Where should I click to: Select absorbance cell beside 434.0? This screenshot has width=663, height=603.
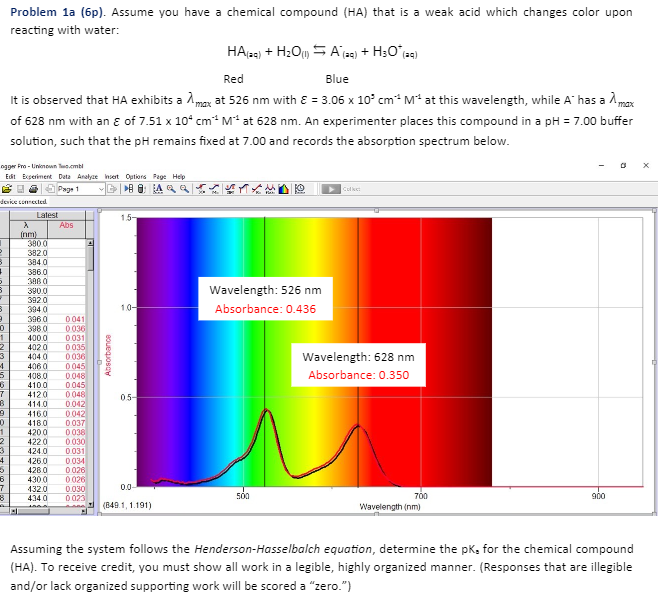(67, 498)
